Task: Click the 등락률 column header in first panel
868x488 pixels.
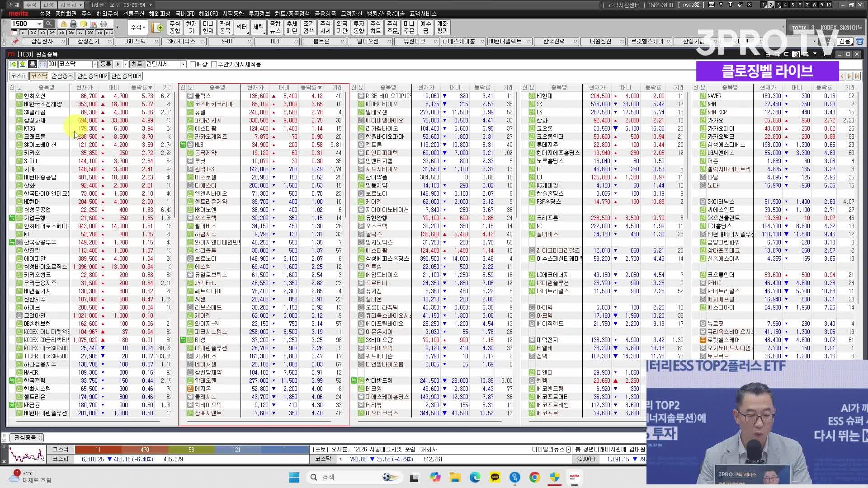Action: (142, 87)
